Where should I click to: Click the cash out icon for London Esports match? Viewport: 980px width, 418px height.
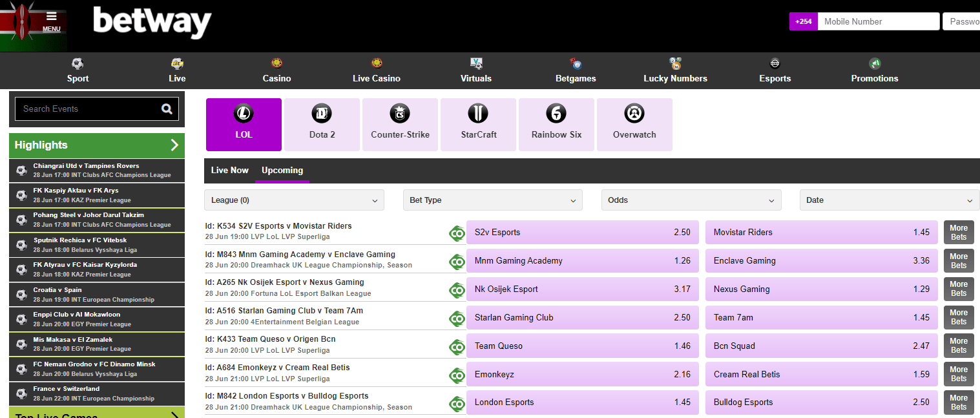tap(457, 403)
